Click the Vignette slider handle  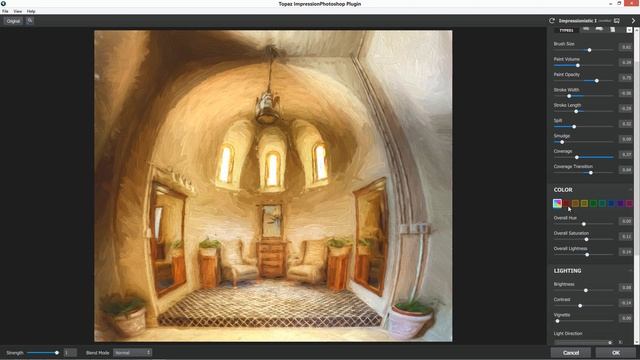pos(558,321)
